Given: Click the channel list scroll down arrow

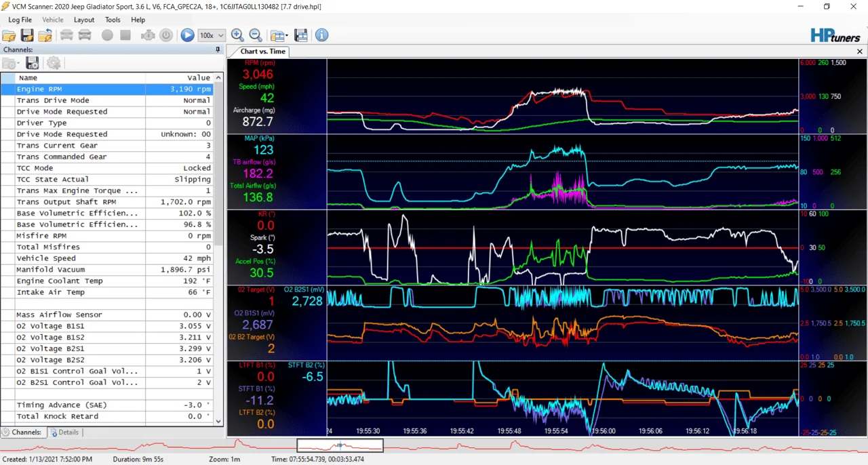Looking at the screenshot, I should coord(218,421).
